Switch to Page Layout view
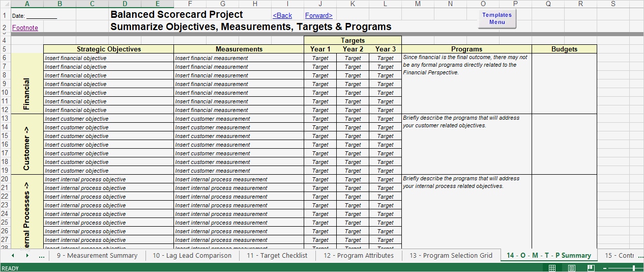 (x=571, y=268)
